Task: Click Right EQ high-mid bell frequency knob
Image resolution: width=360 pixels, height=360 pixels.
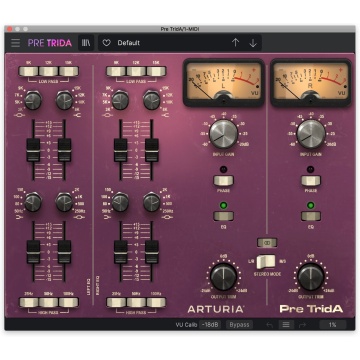Action: pyautogui.click(x=120, y=100)
